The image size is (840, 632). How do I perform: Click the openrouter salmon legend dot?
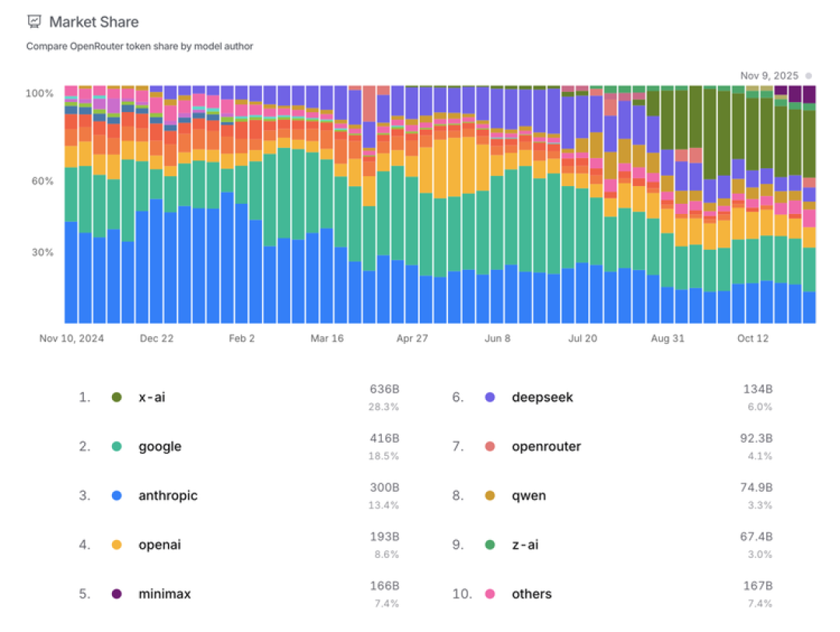point(490,447)
